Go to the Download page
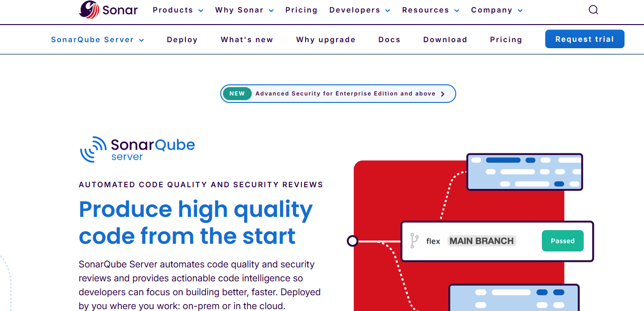This screenshot has height=311, width=644. tap(445, 40)
